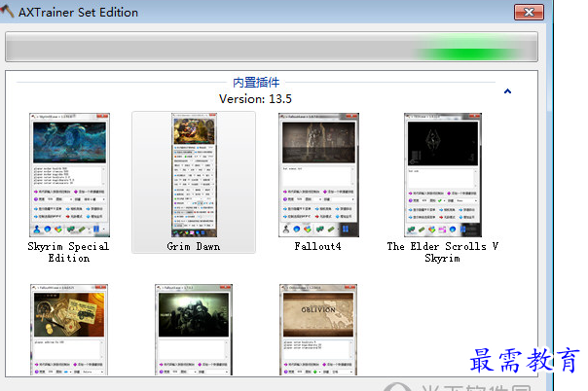
Task: Select the plugin thumbnail showing power armor helmet
Action: 194,330
